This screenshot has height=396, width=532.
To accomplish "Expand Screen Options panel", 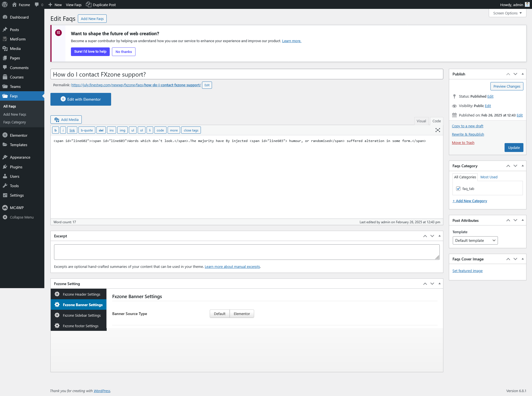I will coord(507,13).
